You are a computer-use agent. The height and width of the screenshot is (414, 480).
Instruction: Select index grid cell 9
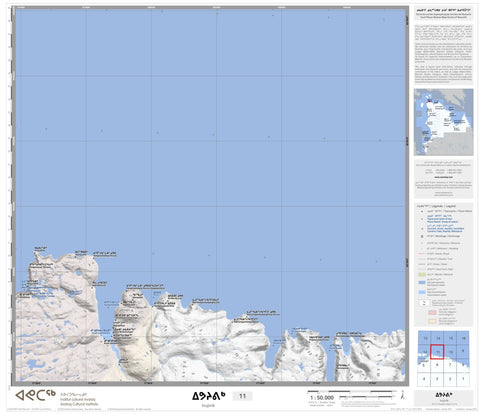pos(463,351)
